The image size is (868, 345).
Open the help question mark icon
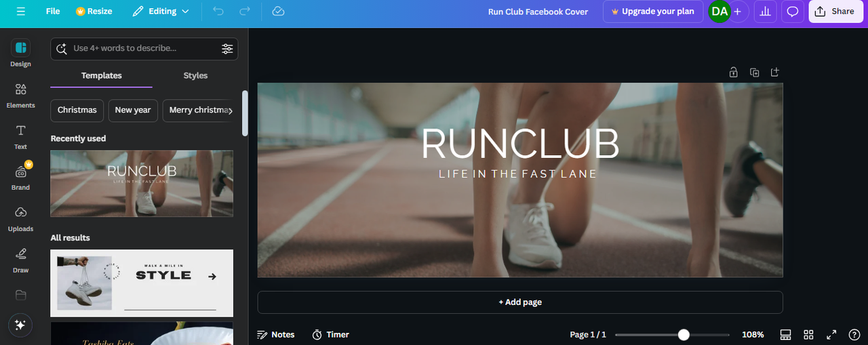click(854, 335)
